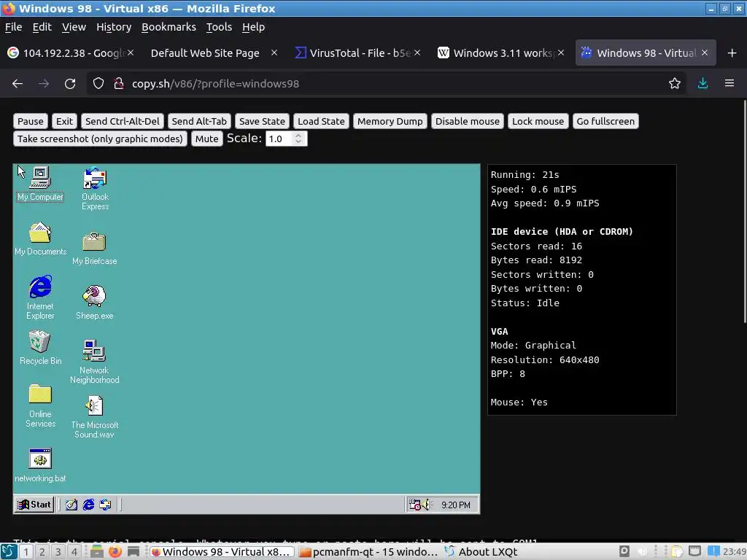This screenshot has height=560, width=747.
Task: Select the Outlook Express desktop icon
Action: point(95,189)
